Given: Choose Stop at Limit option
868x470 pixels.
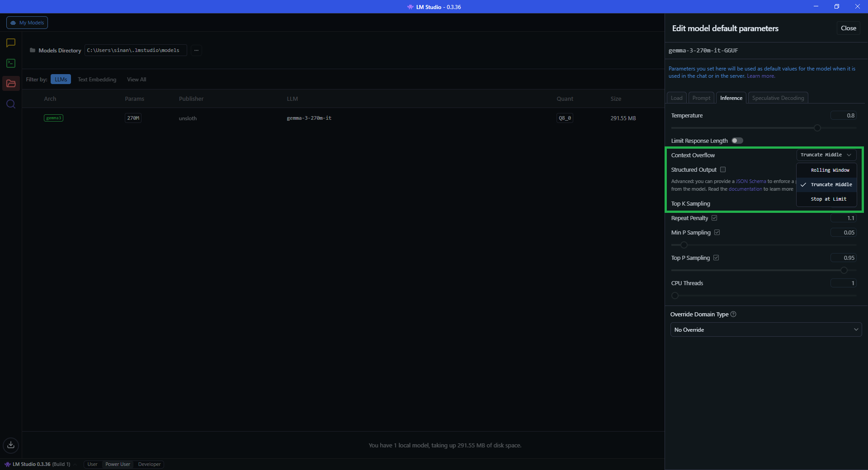Looking at the screenshot, I should [x=828, y=199].
